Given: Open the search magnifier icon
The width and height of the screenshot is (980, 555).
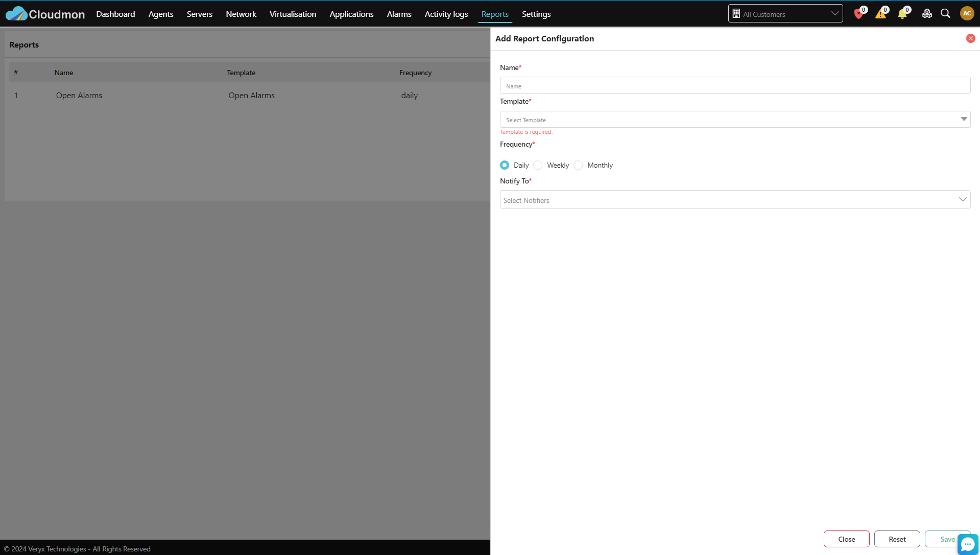Looking at the screenshot, I should [945, 14].
